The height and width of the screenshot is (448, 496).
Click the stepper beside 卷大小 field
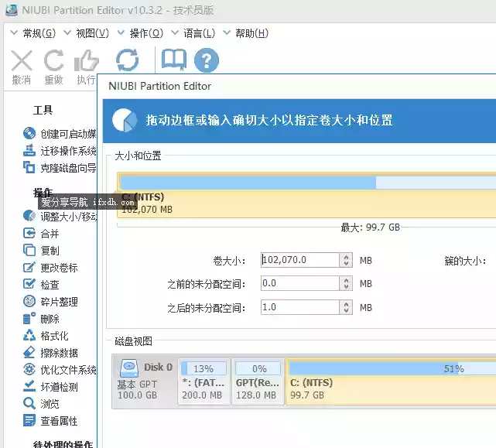(x=346, y=260)
